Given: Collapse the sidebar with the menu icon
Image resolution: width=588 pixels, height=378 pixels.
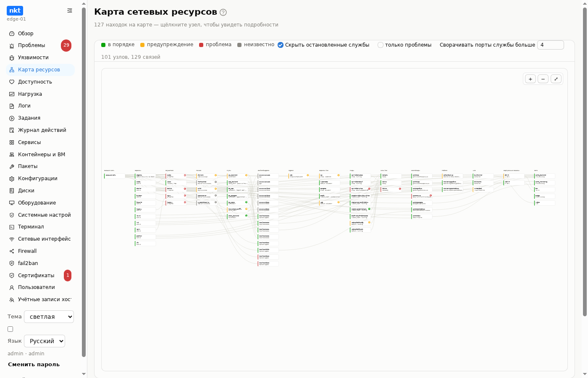Looking at the screenshot, I should pyautogui.click(x=70, y=10).
